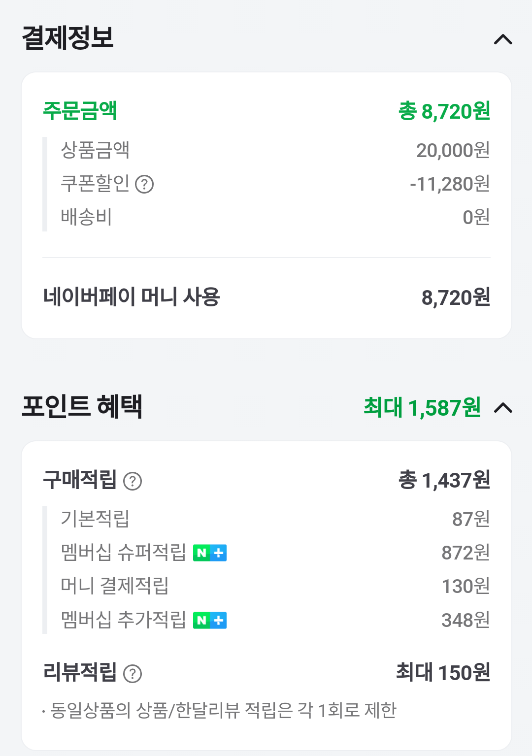The width and height of the screenshot is (532, 756).
Task: Click the help icon next to 쿠폰할인
Action: (x=144, y=184)
